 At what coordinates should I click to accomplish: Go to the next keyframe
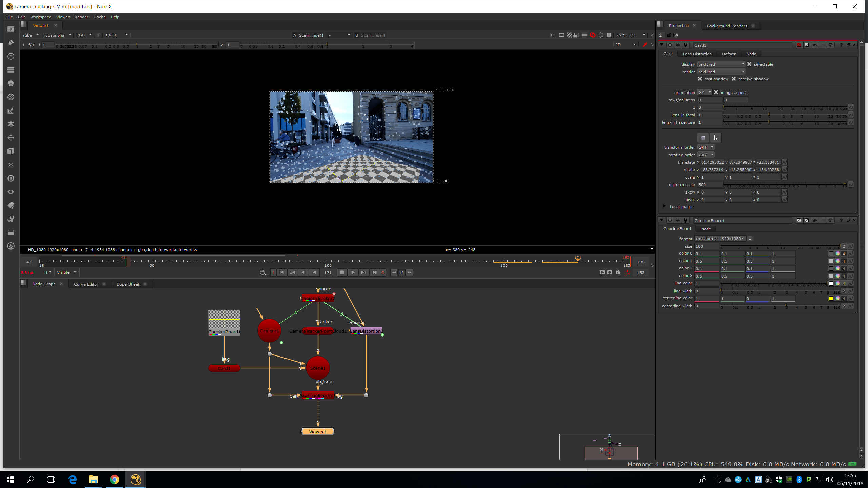point(363,272)
